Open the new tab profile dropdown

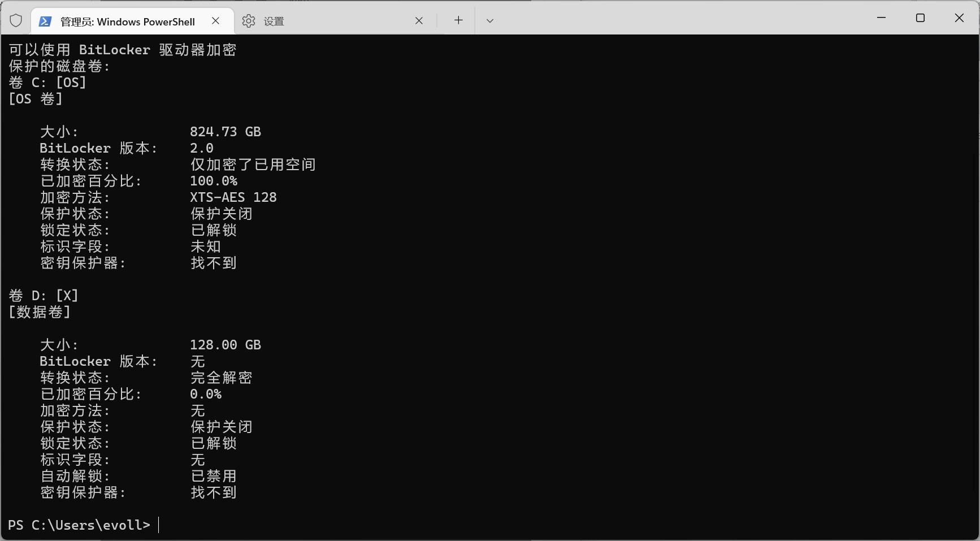490,20
